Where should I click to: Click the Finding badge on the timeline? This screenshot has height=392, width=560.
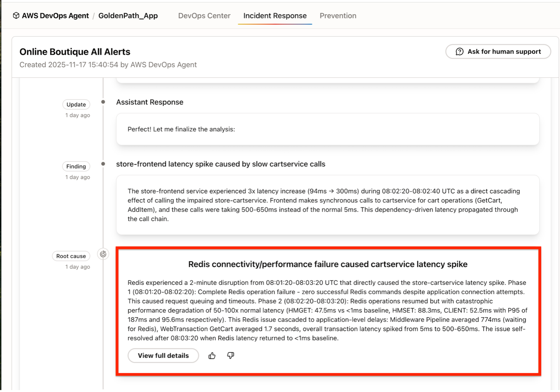[x=76, y=166]
